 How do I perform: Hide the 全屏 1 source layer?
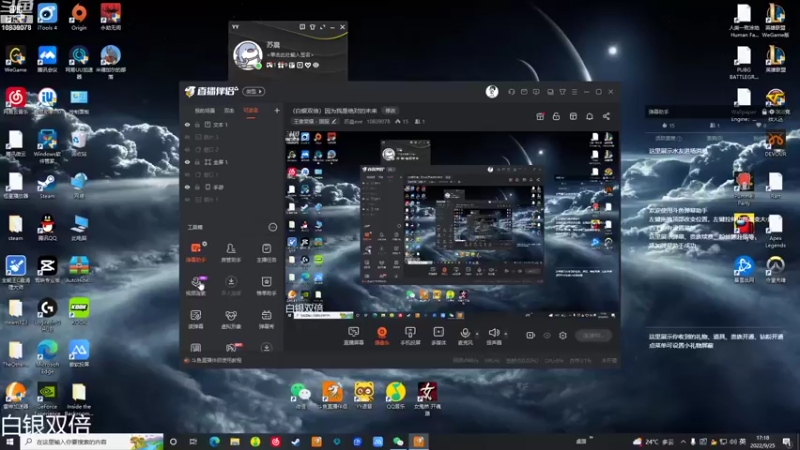coord(187,162)
